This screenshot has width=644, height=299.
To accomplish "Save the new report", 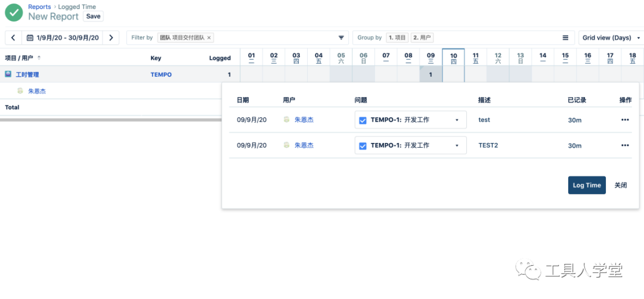I will point(93,17).
